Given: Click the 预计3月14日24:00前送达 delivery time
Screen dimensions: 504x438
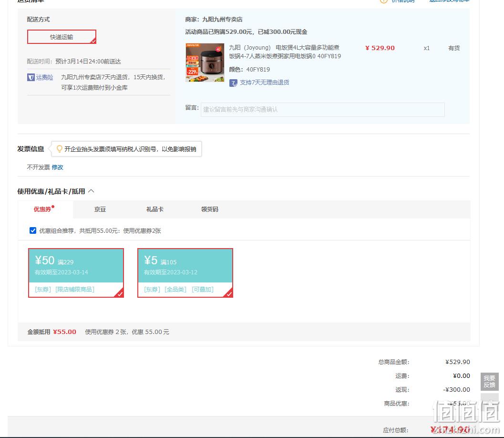Looking at the screenshot, I should tap(88, 62).
